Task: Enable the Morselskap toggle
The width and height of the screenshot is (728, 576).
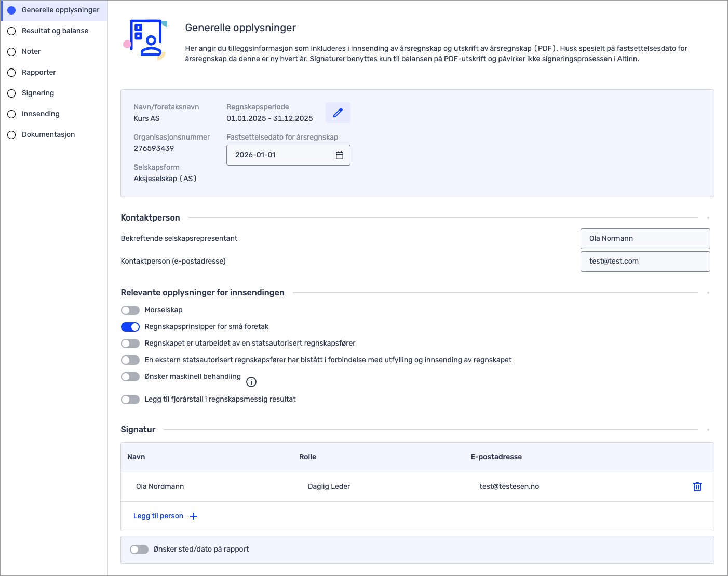Action: pos(130,310)
